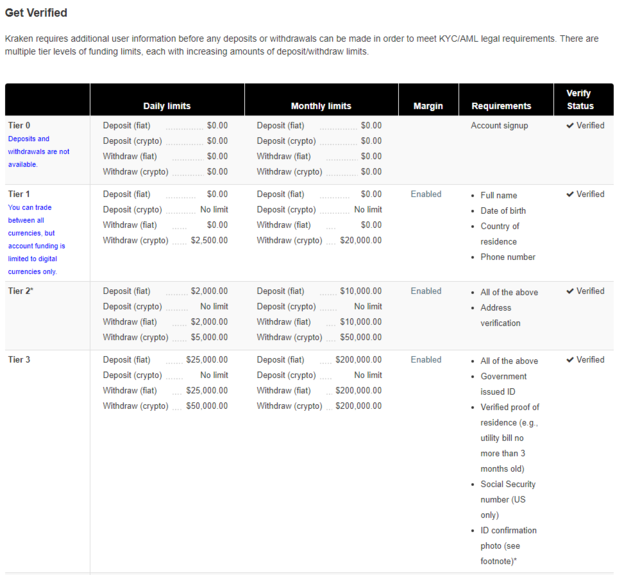The width and height of the screenshot is (640, 575).
Task: Select the 'Tier 0' row label
Action: coord(19,125)
